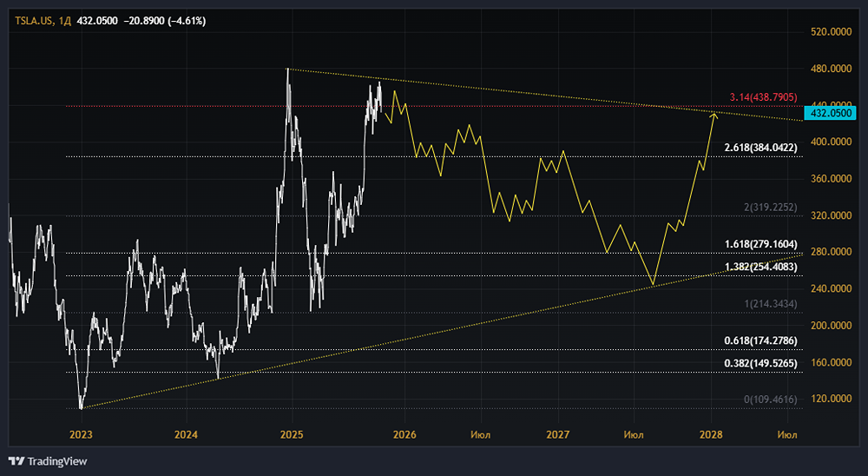The image size is (868, 476).
Task: Click the cyan 432.0500 price tag
Action: coord(831,113)
